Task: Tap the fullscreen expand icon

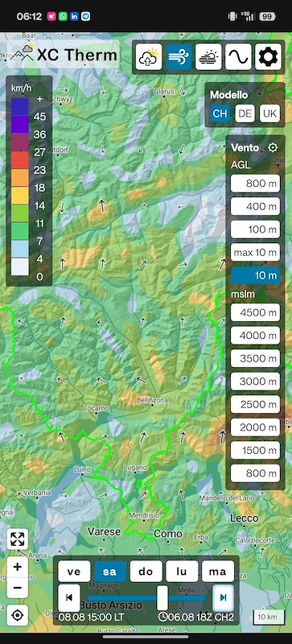Action: (x=17, y=539)
